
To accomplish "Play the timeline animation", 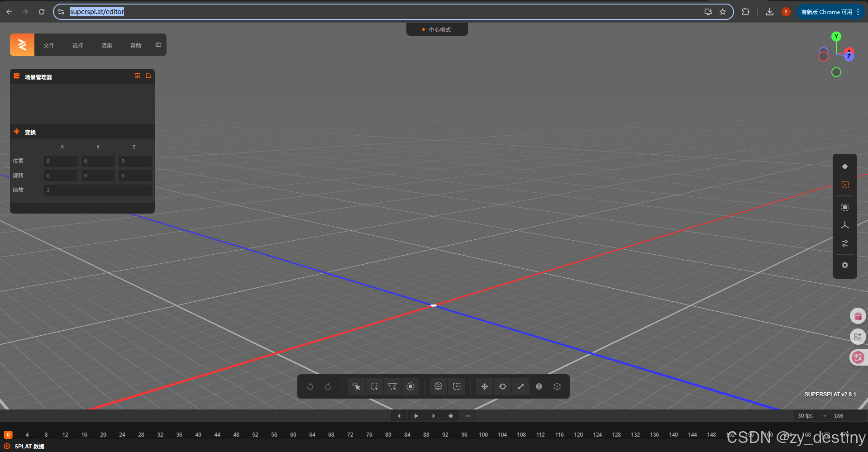I will point(416,416).
